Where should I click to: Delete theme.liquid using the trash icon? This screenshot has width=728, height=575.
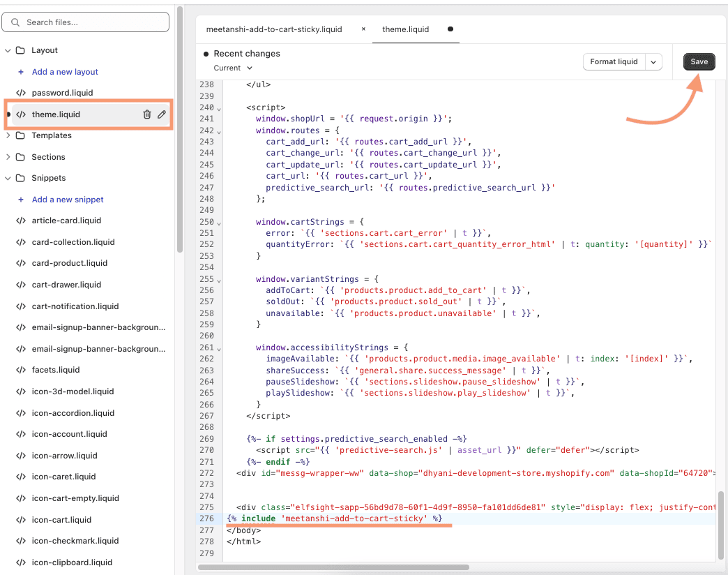[x=147, y=114]
